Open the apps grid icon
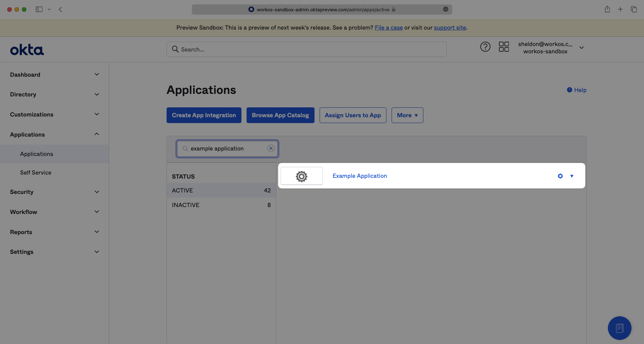The height and width of the screenshot is (344, 644). (x=504, y=47)
